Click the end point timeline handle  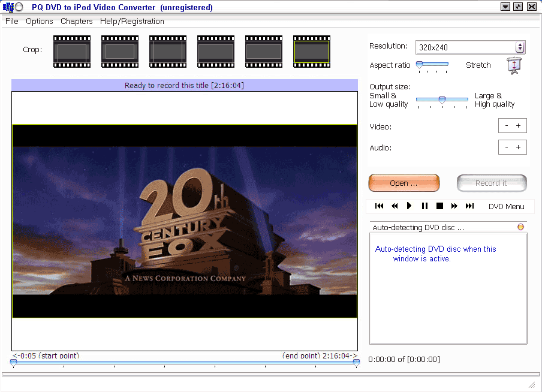point(356,362)
